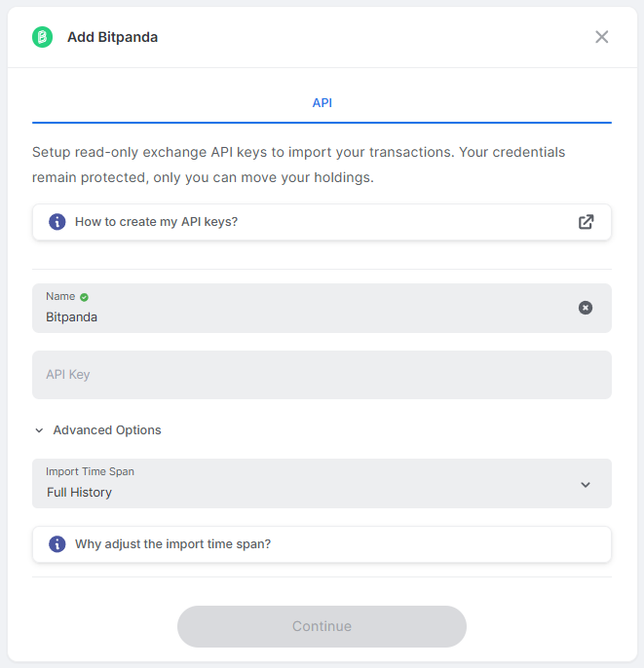
Task: Click the Continue button
Action: pos(322,627)
